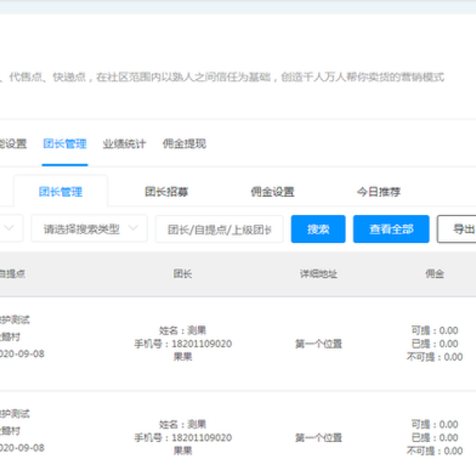
Task: Open the 佣金设置 sub-tab
Action: click(x=272, y=192)
